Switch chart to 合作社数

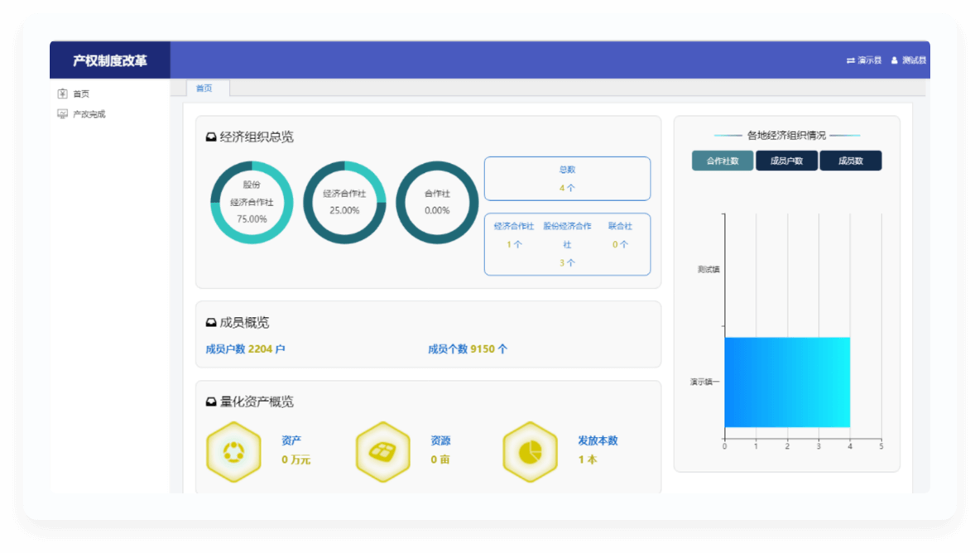click(722, 161)
